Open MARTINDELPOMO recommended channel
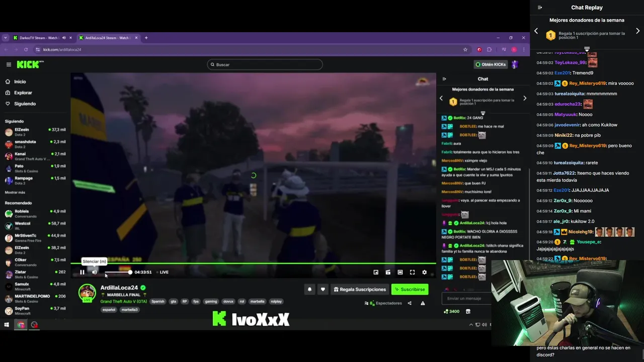 35,298
